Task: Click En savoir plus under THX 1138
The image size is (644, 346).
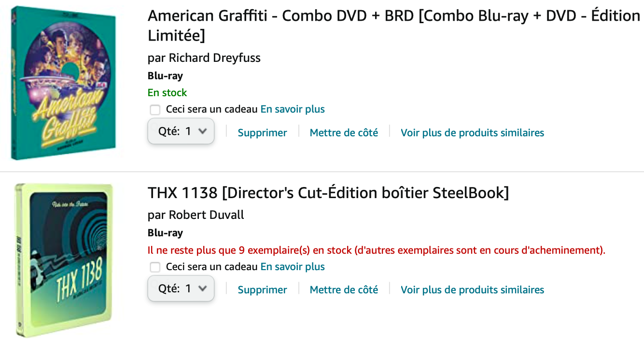Action: click(293, 267)
